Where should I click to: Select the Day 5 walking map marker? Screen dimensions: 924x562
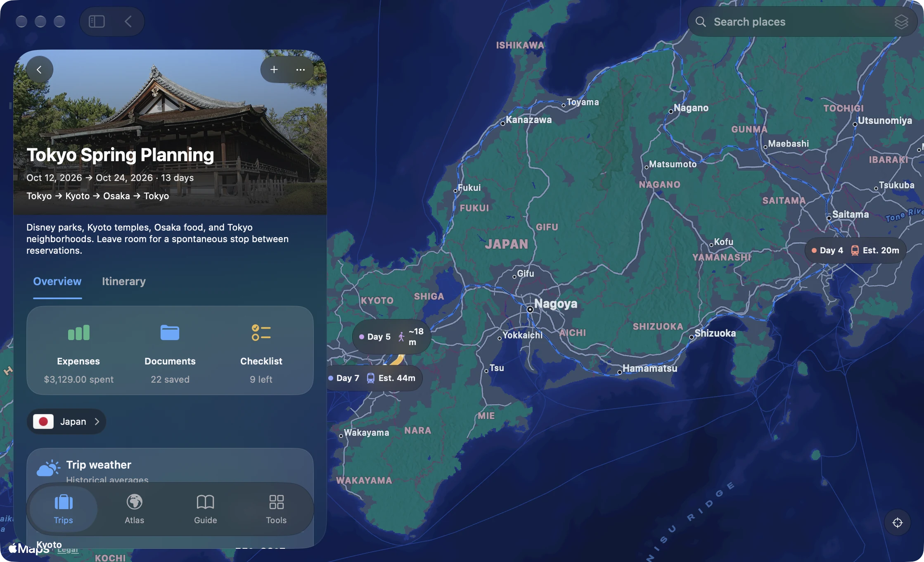pos(391,337)
